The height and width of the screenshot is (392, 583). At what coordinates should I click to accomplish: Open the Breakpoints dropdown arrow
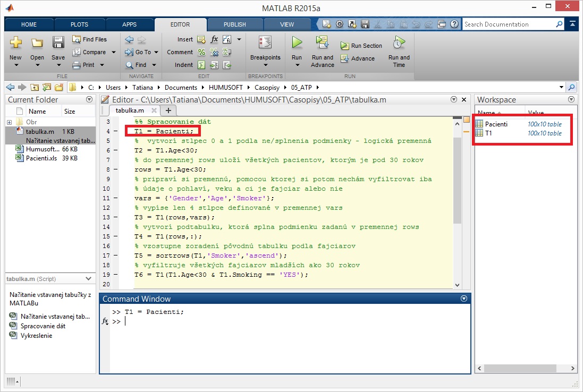pyautogui.click(x=266, y=65)
